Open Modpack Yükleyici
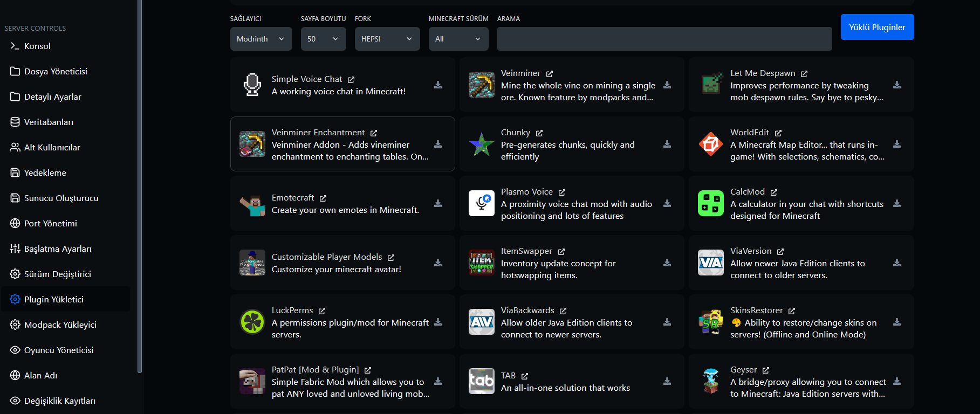This screenshot has width=980, height=414. (65, 325)
